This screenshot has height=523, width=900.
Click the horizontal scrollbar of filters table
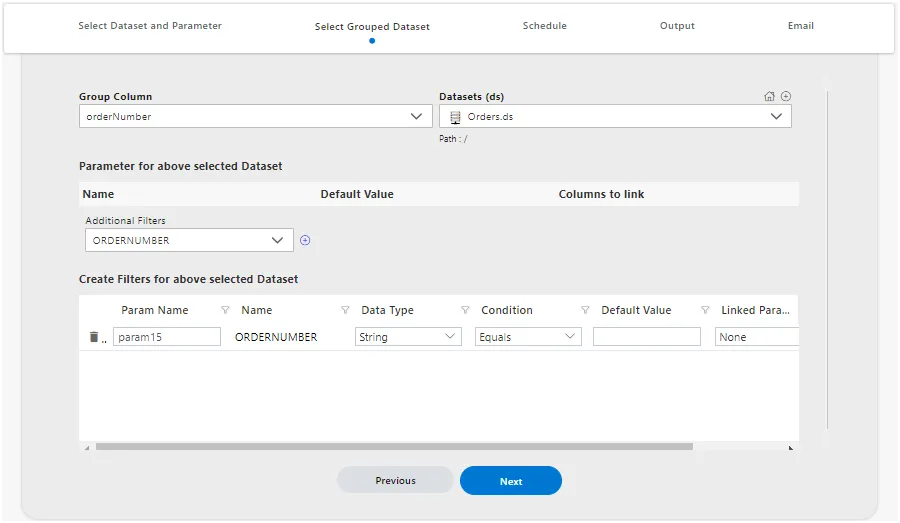click(394, 447)
